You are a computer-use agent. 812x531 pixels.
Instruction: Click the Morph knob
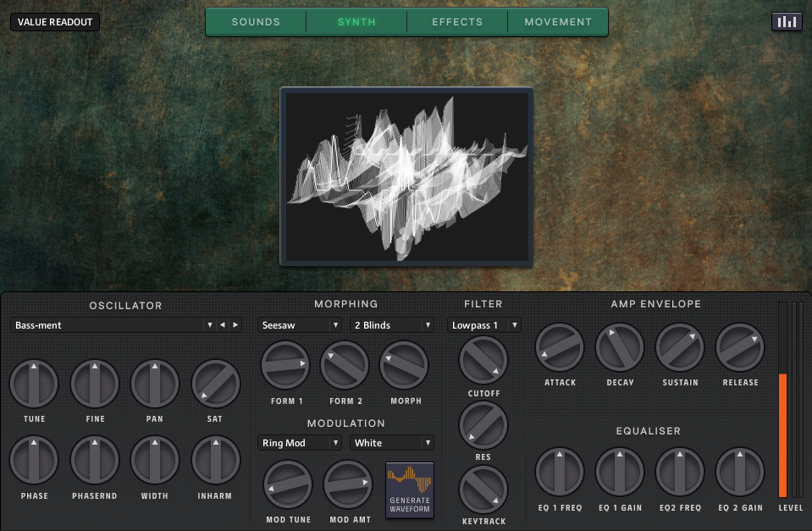[x=404, y=365]
